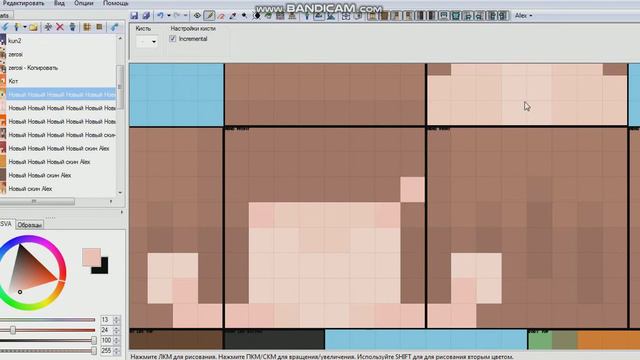Click the spinner arrows beside 255
Viewport: 640px width, 360px height.
116,351
